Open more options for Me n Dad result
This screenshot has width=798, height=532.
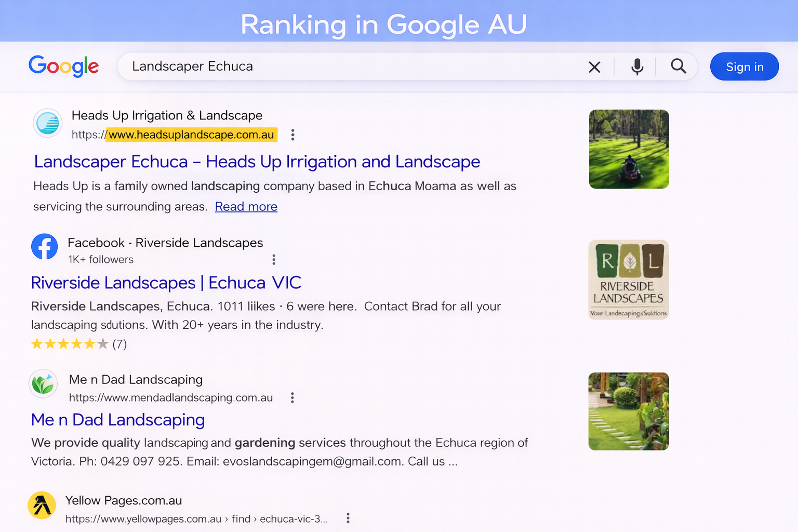click(x=292, y=398)
